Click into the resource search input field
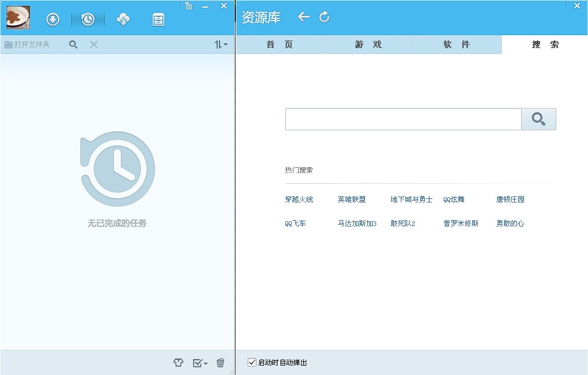588x375 pixels. [403, 119]
